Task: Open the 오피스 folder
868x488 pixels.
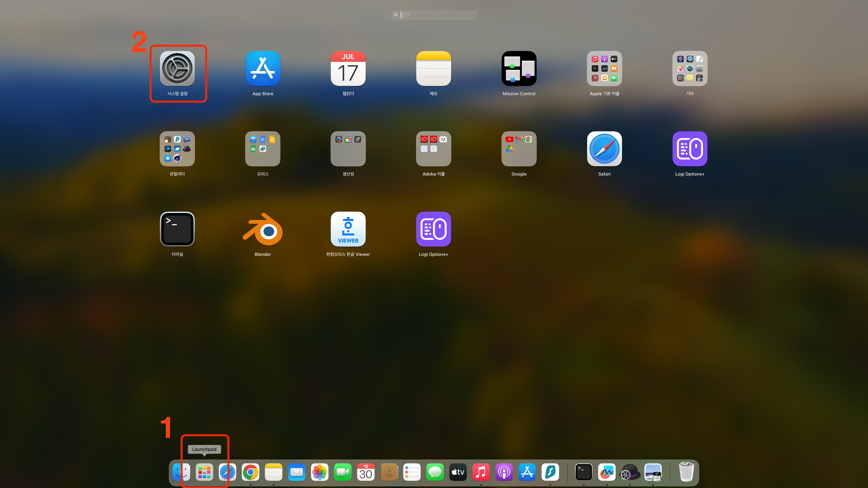Action: (262, 149)
